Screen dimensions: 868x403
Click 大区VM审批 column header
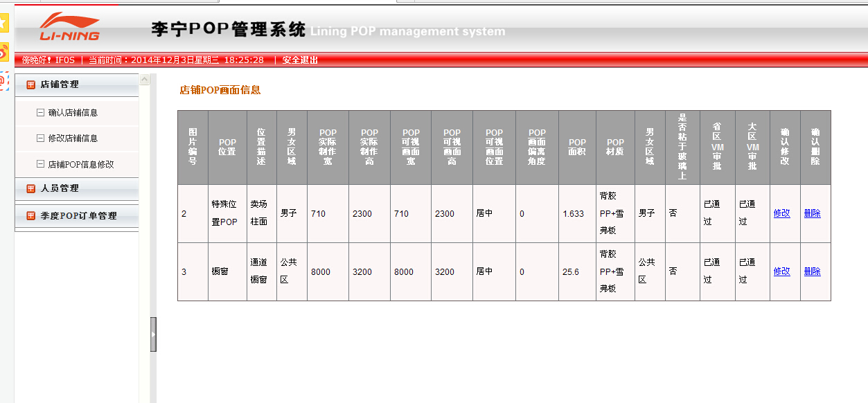point(752,147)
